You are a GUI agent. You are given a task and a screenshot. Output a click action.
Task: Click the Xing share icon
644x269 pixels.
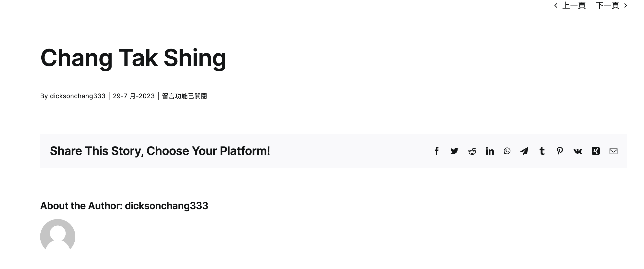[x=596, y=151]
